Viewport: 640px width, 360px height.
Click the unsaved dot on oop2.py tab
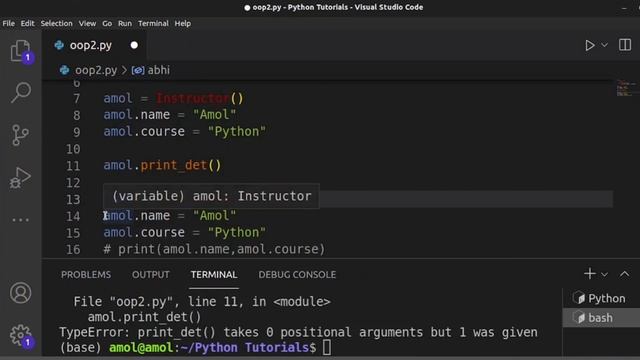click(x=134, y=45)
